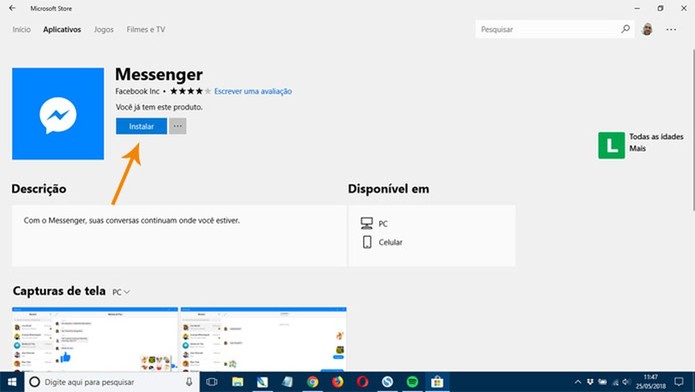The height and width of the screenshot is (392, 695).
Task: Switch to the Início tab
Action: click(21, 30)
